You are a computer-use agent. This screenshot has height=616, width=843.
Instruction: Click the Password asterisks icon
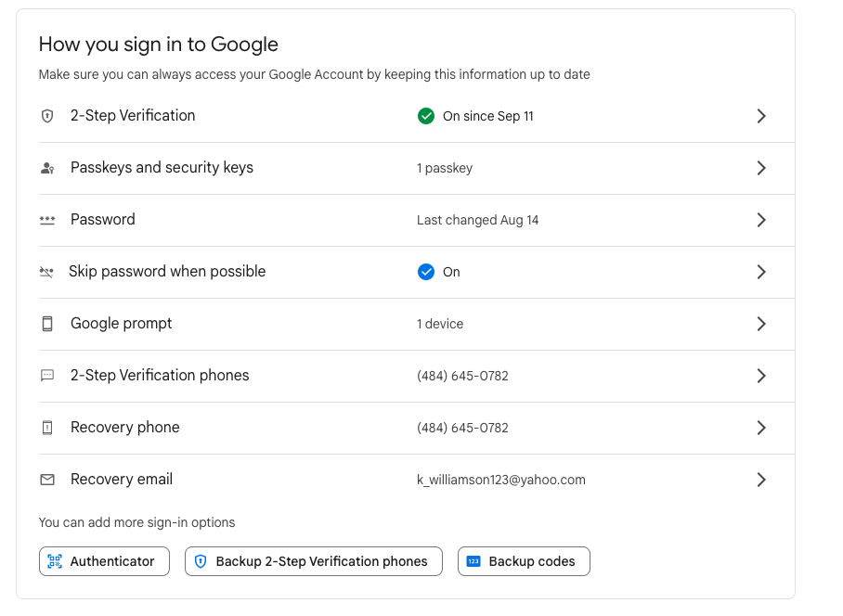pos(47,220)
